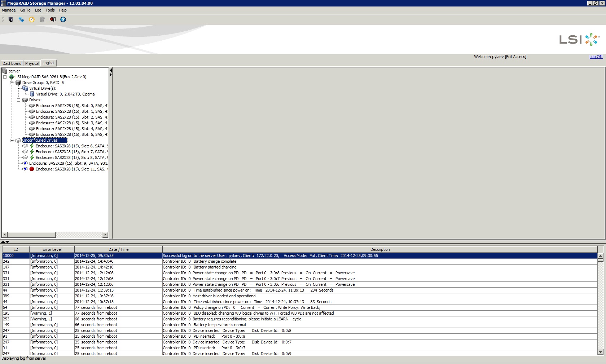The width and height of the screenshot is (606, 364).
Task: Open the Go To menu
Action: (x=25, y=10)
